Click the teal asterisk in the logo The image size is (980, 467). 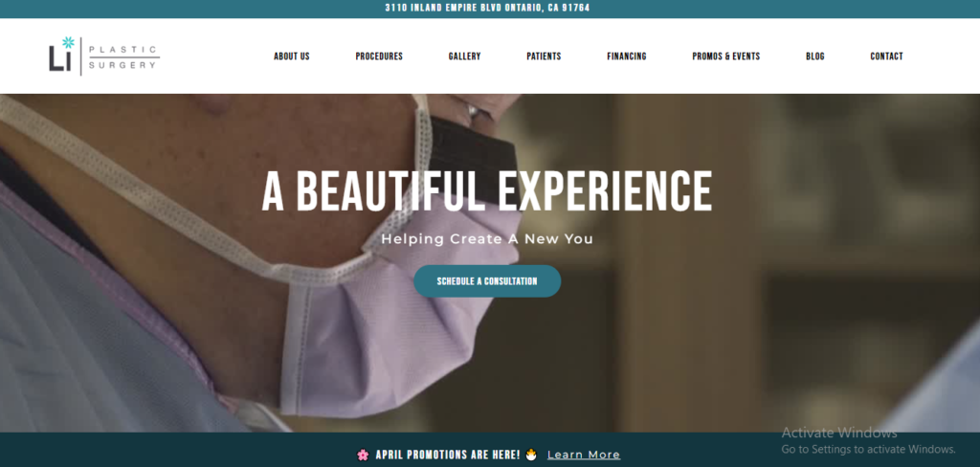(68, 42)
